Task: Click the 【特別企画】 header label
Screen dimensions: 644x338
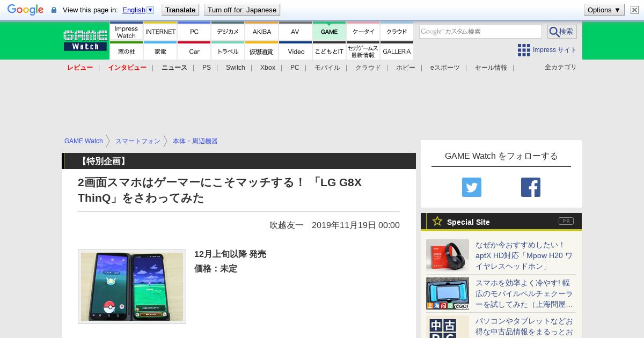Action: pos(103,161)
